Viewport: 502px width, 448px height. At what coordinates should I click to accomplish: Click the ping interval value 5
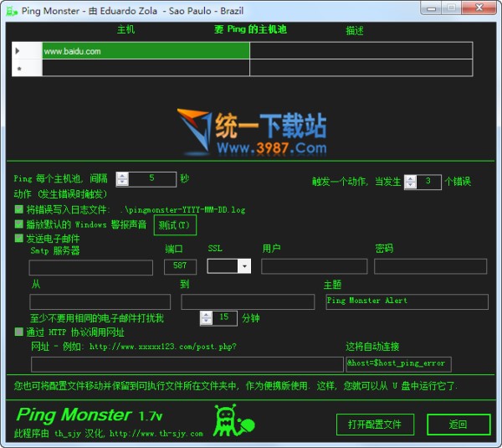[151, 178]
